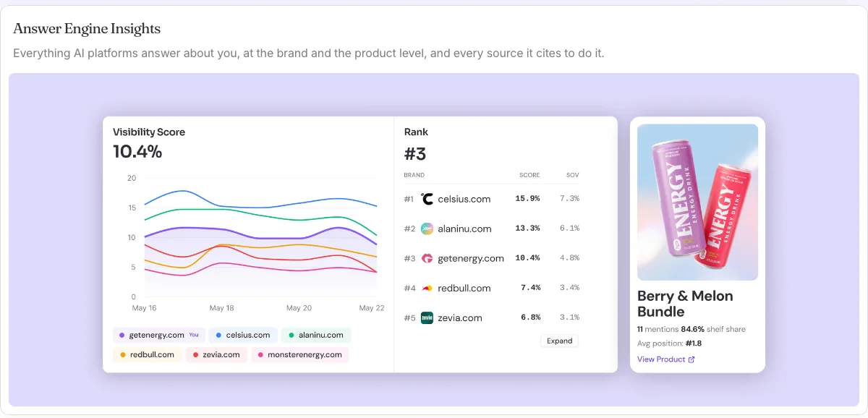The height and width of the screenshot is (418, 868).
Task: Click the getenergy.com name in rank table
Action: pyautogui.click(x=471, y=258)
